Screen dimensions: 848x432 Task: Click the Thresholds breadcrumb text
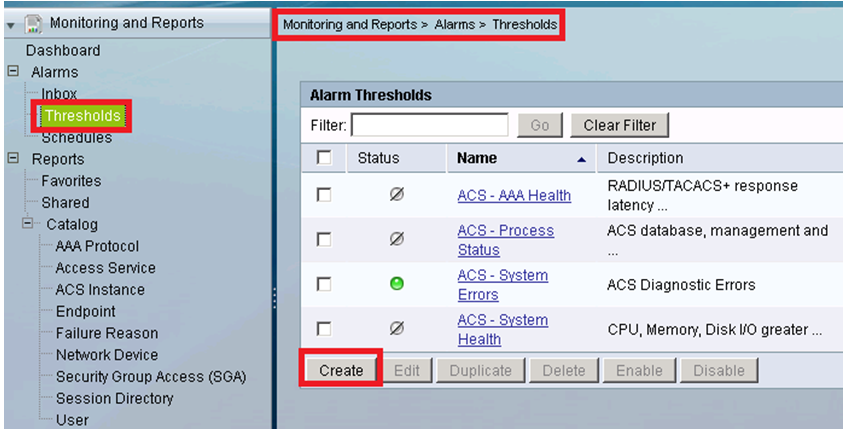point(525,25)
